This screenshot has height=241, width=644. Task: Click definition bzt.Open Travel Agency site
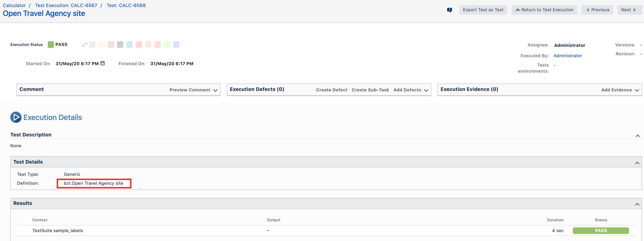[93, 183]
